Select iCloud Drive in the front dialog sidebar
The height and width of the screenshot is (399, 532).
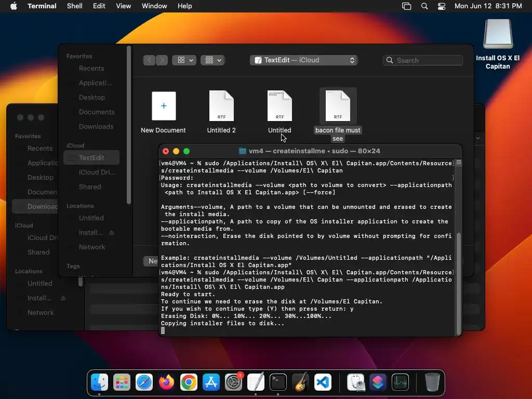coord(91,172)
